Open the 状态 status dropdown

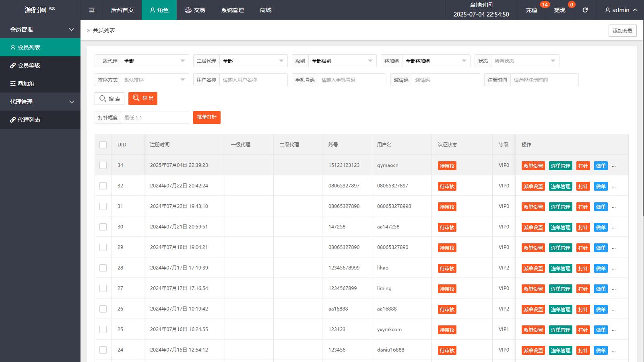tap(524, 61)
